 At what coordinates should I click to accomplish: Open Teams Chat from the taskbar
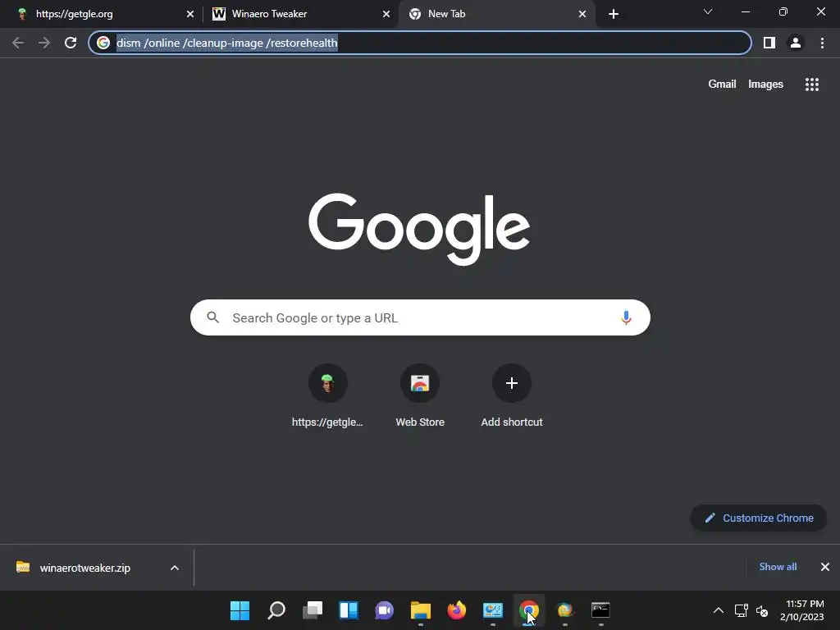click(x=384, y=610)
